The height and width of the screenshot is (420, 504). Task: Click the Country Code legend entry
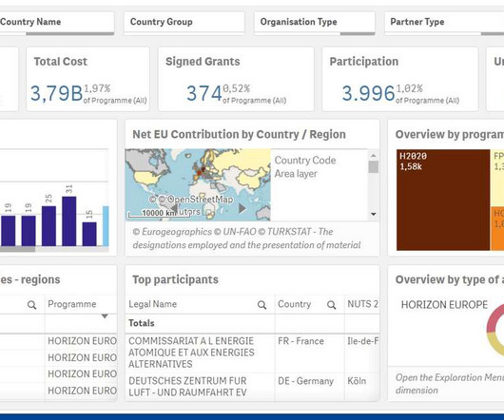pos(305,161)
